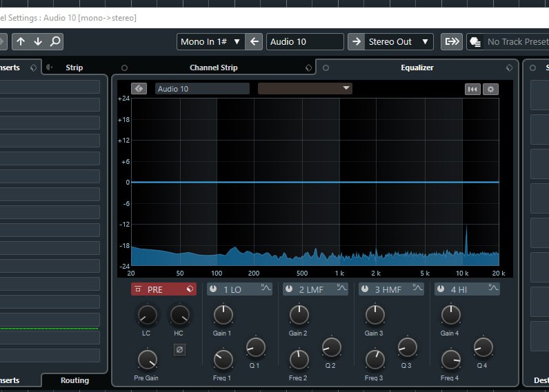The height and width of the screenshot is (392, 549).
Task: Click the Freq 4 knob
Action: click(451, 360)
